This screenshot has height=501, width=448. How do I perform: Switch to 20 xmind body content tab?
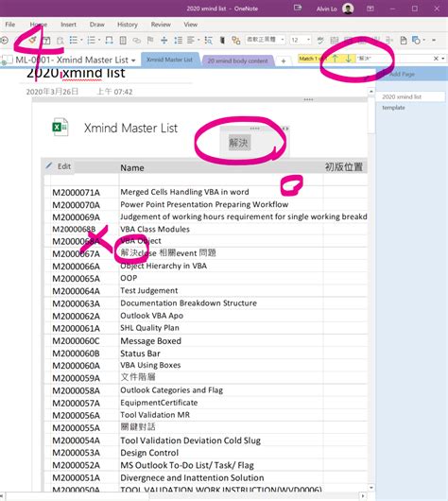tap(238, 60)
